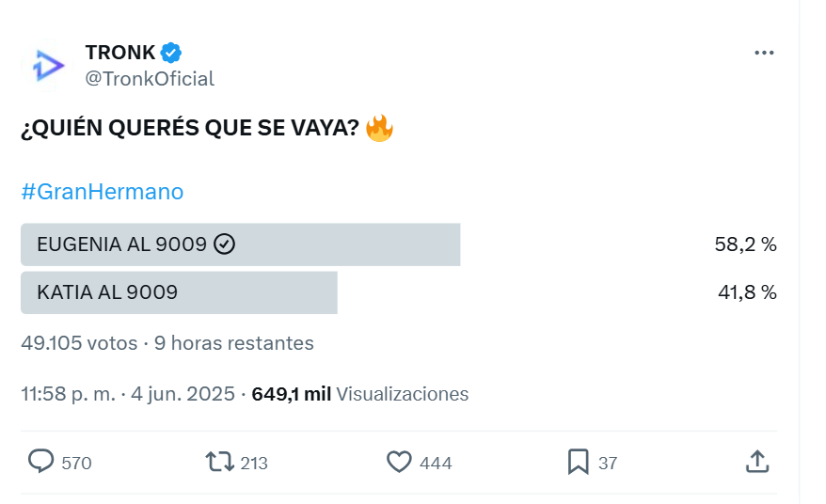Click the 11:58 p. m. timestamp

coord(68,394)
